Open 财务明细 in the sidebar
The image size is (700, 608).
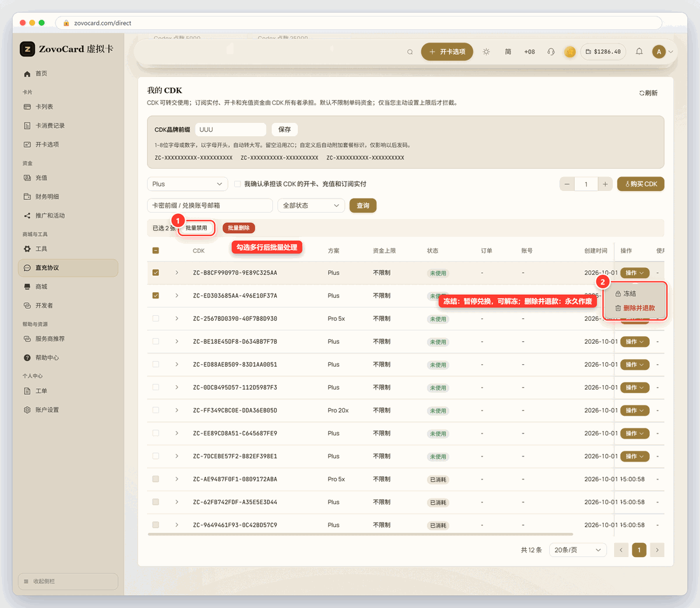click(x=68, y=197)
